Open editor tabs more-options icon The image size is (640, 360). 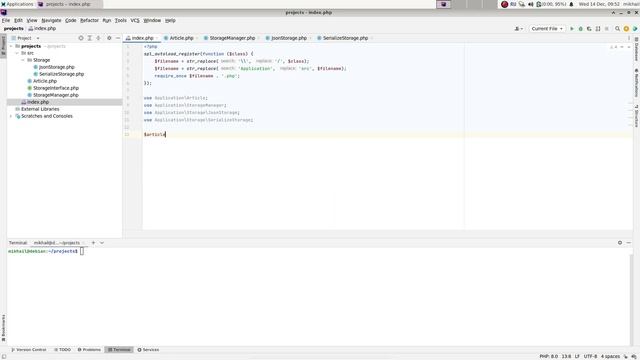[629, 38]
